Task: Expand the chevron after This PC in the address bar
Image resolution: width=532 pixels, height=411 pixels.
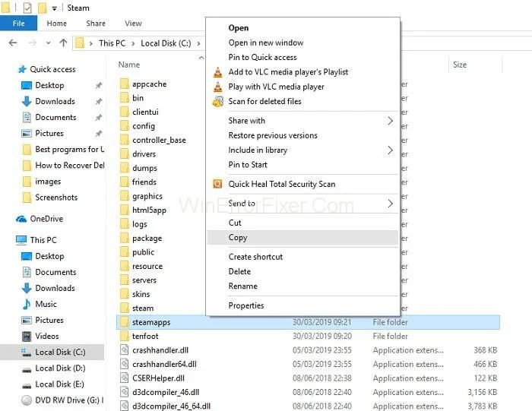Action: tap(133, 43)
